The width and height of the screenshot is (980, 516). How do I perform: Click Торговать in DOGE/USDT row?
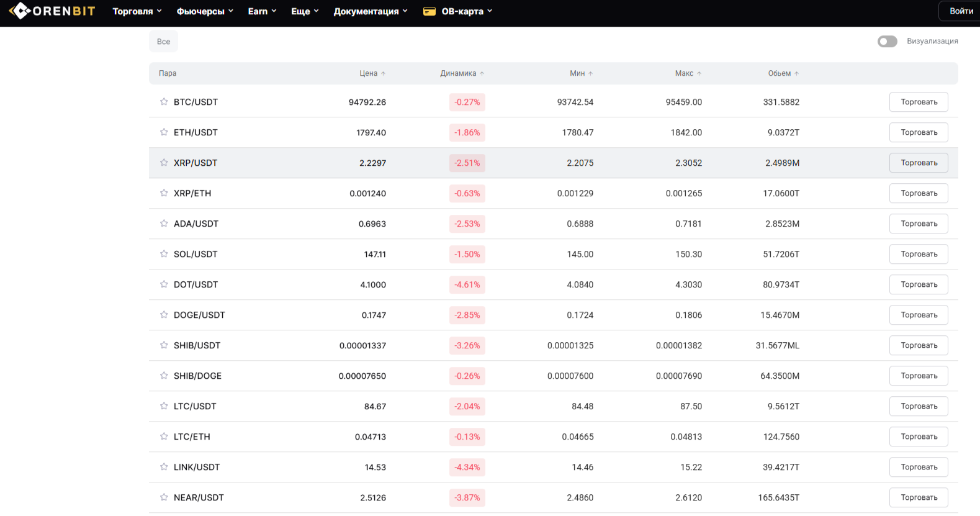coord(919,315)
